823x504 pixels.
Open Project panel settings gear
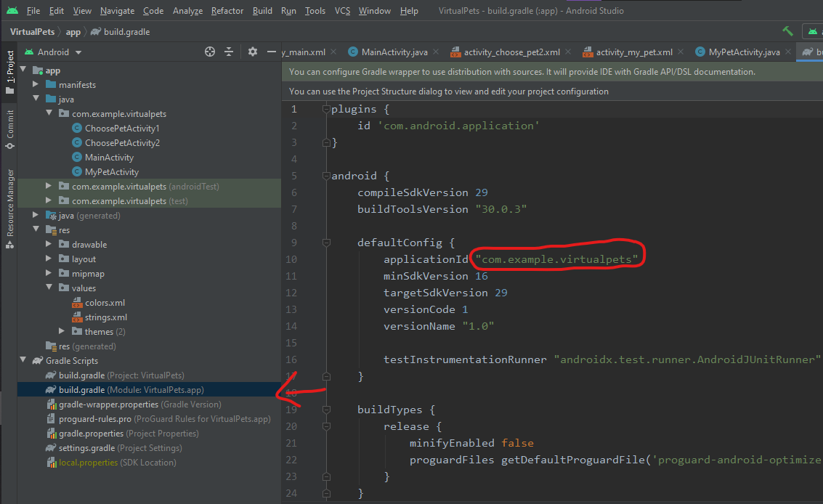(253, 52)
